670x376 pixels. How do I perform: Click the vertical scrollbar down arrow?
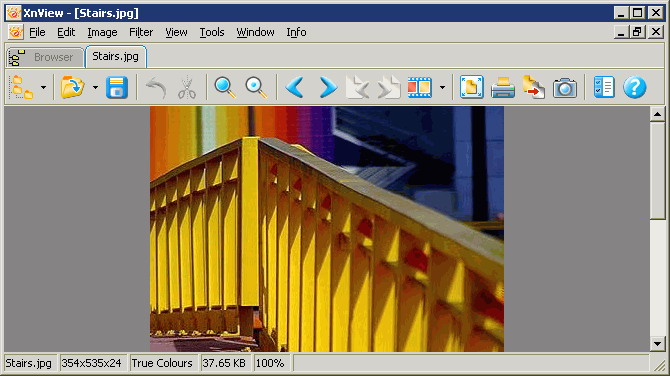pyautogui.click(x=657, y=344)
